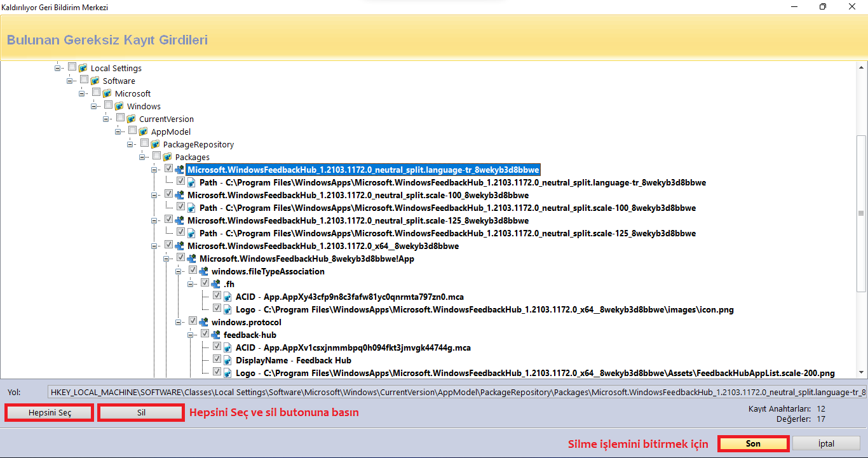Check the Packages node checkbox
The width and height of the screenshot is (868, 458).
click(156, 156)
